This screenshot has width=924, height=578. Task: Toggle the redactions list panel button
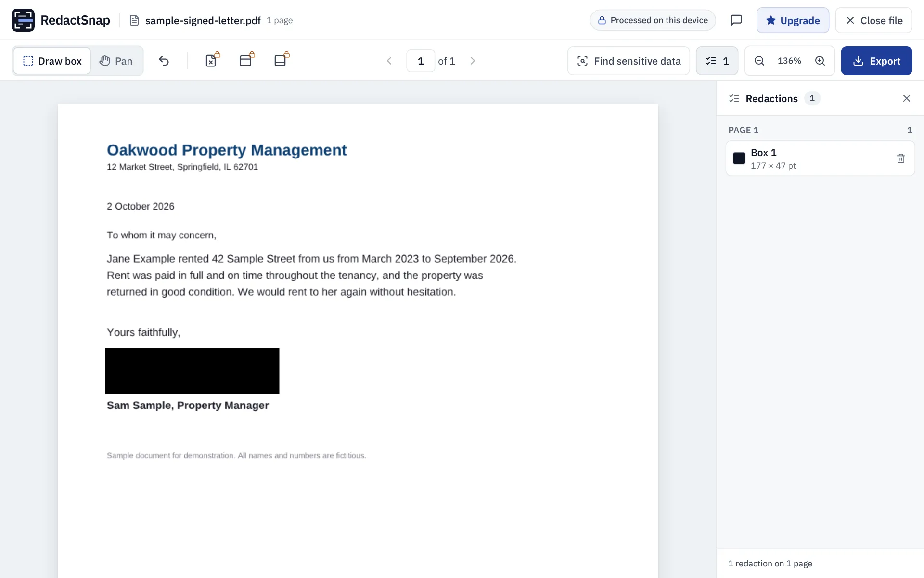click(717, 61)
